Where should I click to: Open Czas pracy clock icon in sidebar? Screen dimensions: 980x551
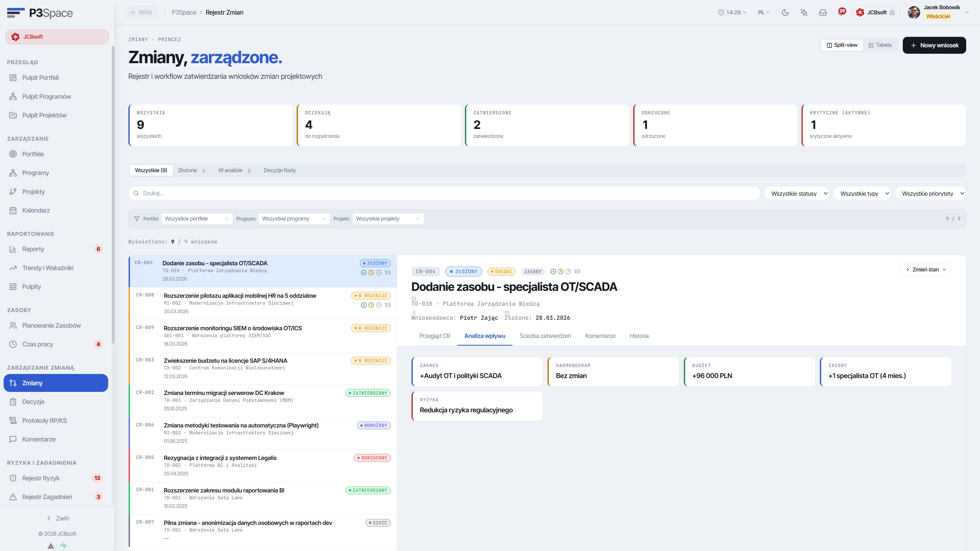click(13, 344)
